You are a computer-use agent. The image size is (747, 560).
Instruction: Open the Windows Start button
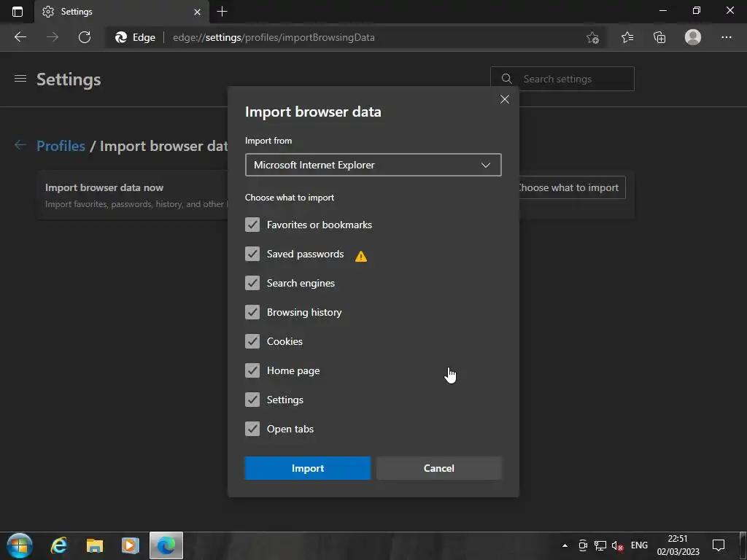[x=20, y=545]
